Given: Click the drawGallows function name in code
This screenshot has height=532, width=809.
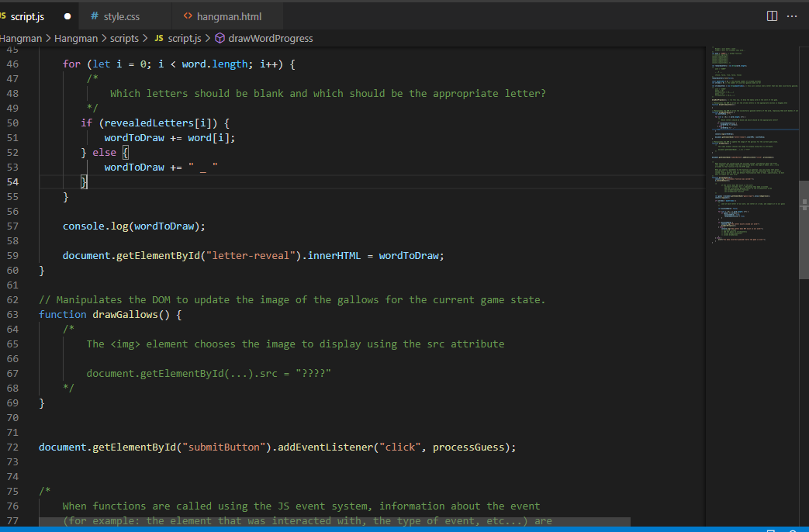Looking at the screenshot, I should coord(126,314).
